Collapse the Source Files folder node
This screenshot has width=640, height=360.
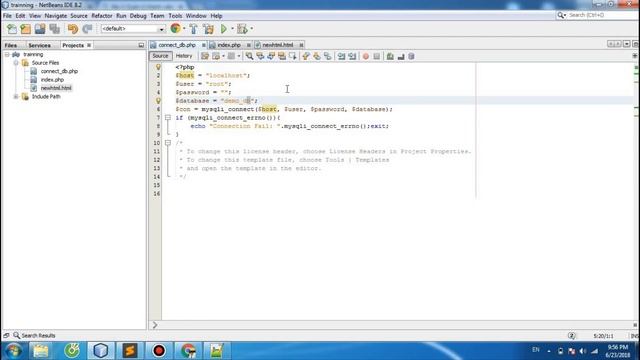click(16, 63)
